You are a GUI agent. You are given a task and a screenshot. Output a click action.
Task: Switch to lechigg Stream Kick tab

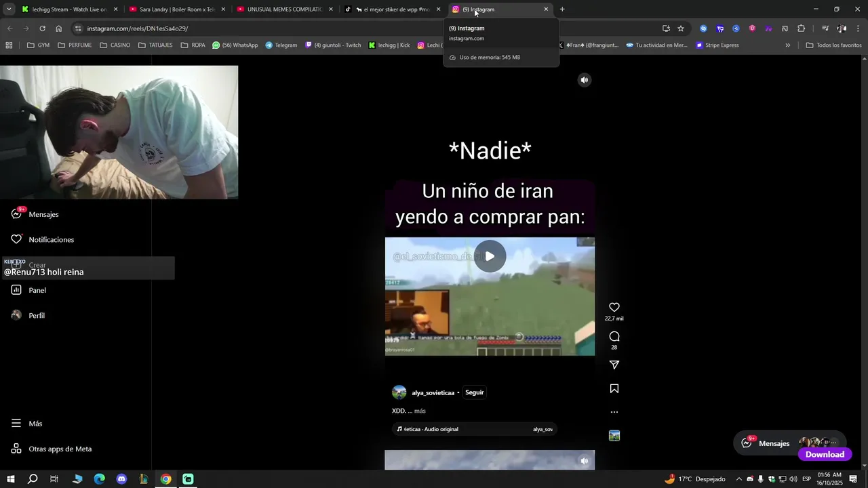pos(68,9)
